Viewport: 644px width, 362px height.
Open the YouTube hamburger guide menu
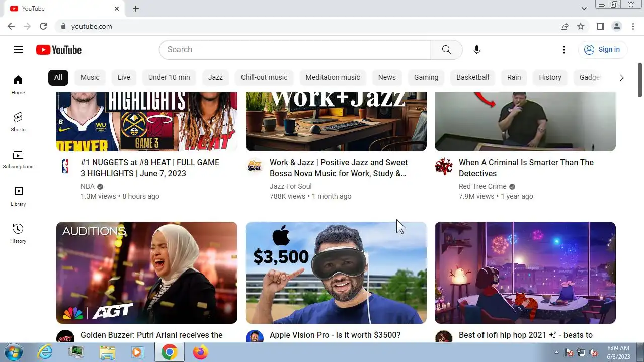point(18,49)
